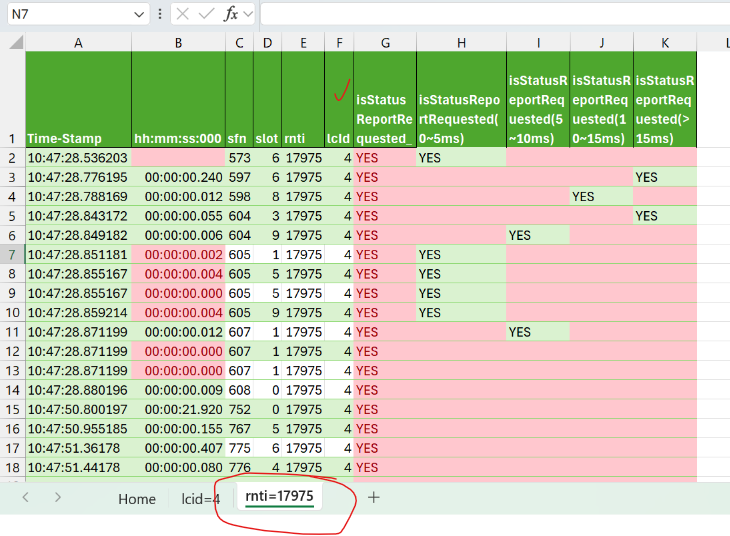Switch to the Home sheet tab

[137, 498]
